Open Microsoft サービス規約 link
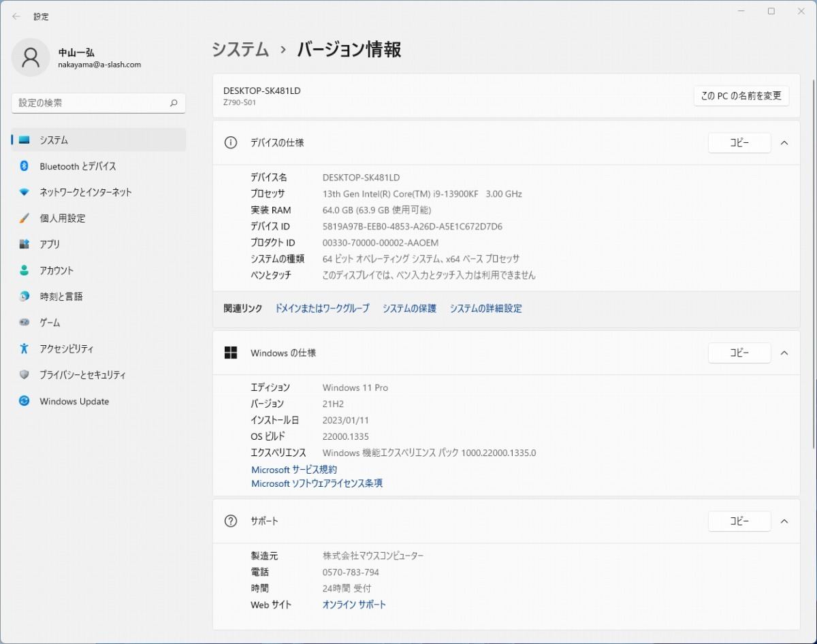The width and height of the screenshot is (817, 644). point(294,470)
